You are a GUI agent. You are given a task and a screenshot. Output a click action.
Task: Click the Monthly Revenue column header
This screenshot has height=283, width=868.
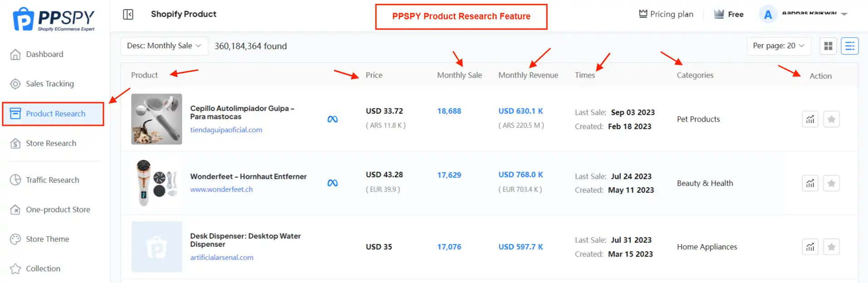(x=528, y=75)
